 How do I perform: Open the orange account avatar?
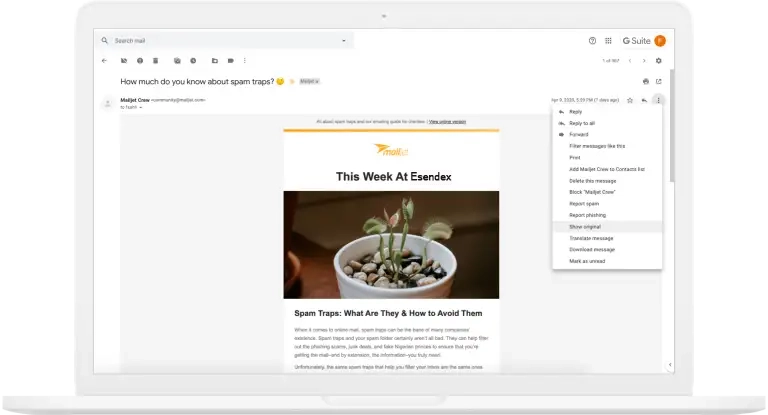click(x=660, y=41)
